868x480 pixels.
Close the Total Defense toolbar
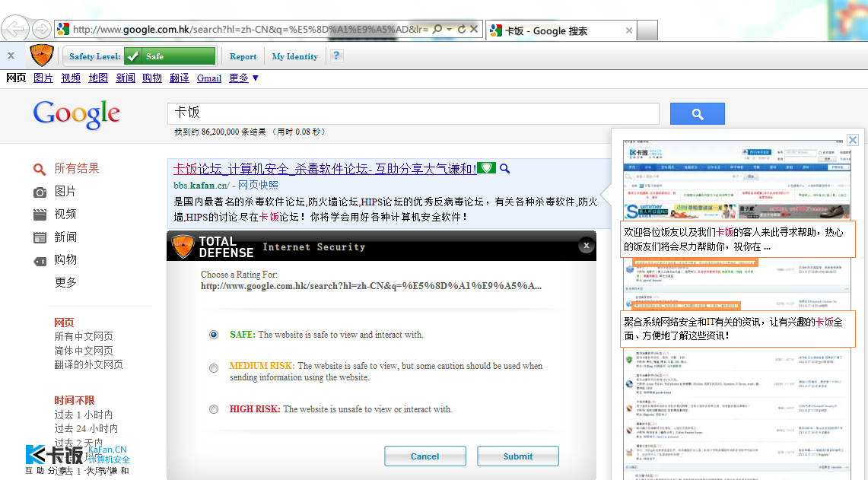[x=11, y=56]
